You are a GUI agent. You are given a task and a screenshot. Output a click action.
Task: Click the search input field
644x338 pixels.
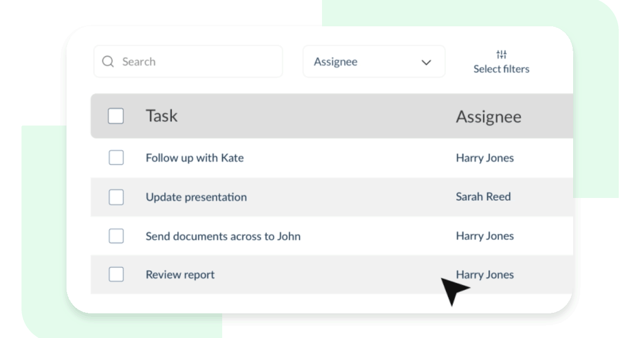[x=188, y=61]
